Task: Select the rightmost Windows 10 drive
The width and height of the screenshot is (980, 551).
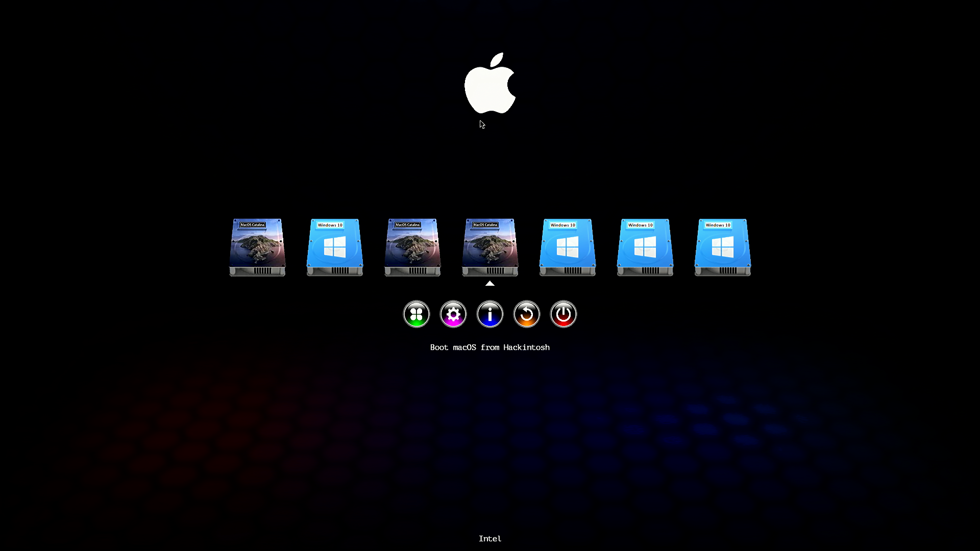Action: coord(723,247)
